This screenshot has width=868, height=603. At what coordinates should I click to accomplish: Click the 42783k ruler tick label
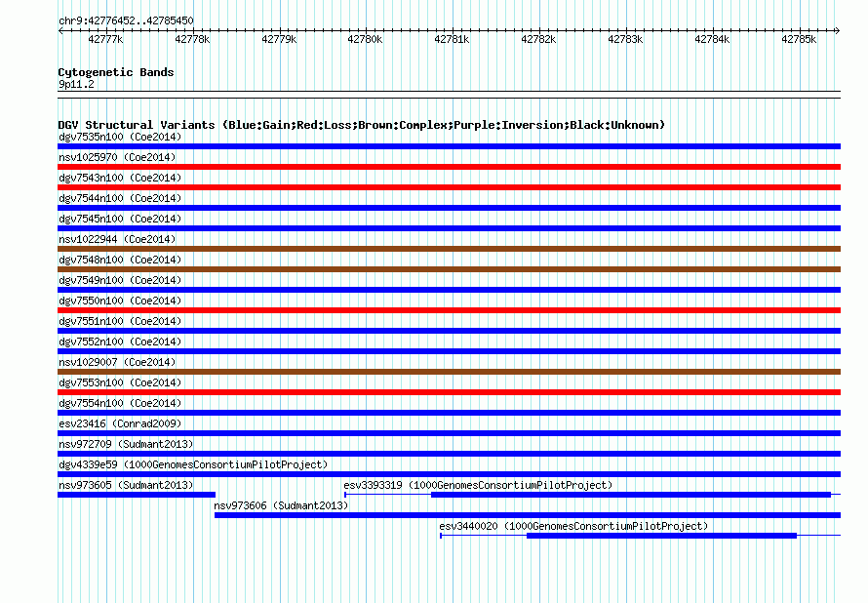pos(625,39)
